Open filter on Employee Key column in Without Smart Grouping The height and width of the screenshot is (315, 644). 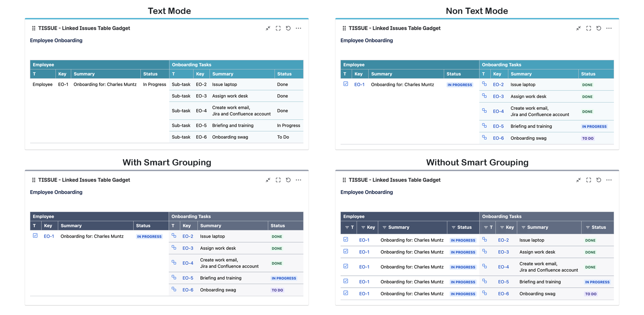363,227
